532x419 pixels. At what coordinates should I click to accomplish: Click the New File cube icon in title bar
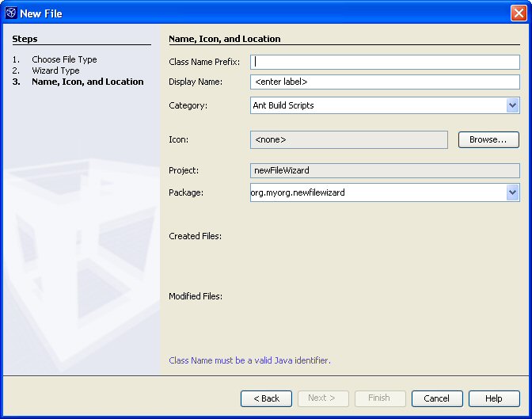10,13
